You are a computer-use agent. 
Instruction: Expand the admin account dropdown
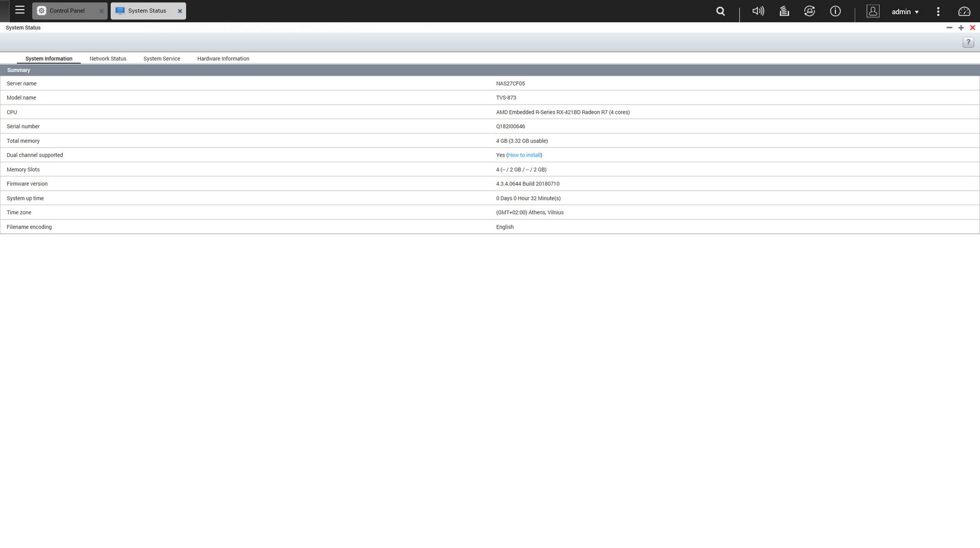click(905, 12)
